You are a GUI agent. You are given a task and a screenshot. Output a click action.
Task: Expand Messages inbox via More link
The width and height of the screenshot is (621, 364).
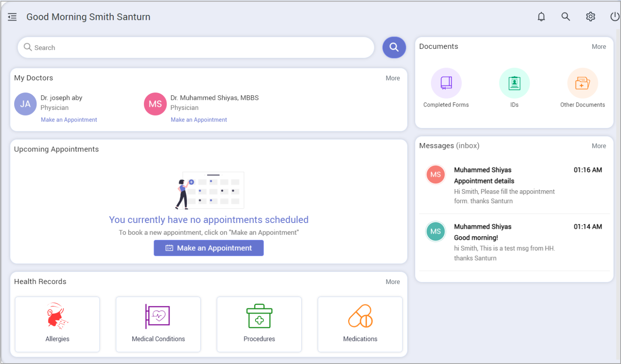pos(599,146)
